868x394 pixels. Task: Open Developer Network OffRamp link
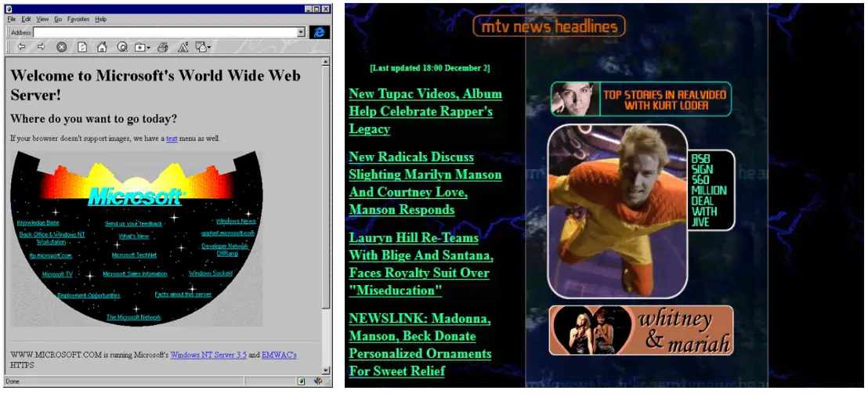226,250
